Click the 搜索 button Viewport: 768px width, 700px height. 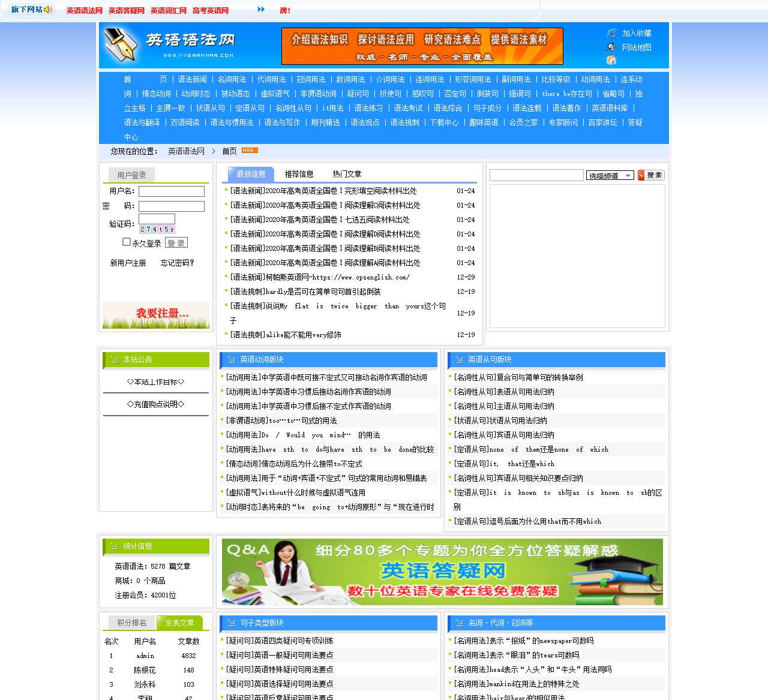point(651,175)
